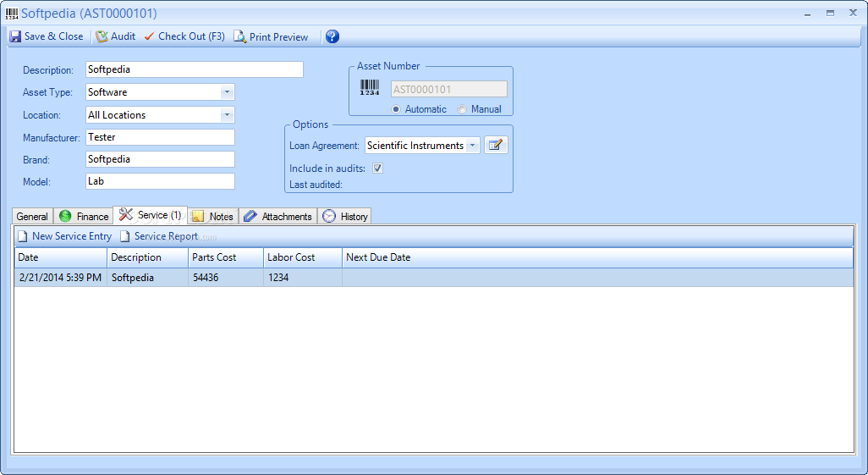
Task: Click into the Brand field
Action: pos(161,160)
